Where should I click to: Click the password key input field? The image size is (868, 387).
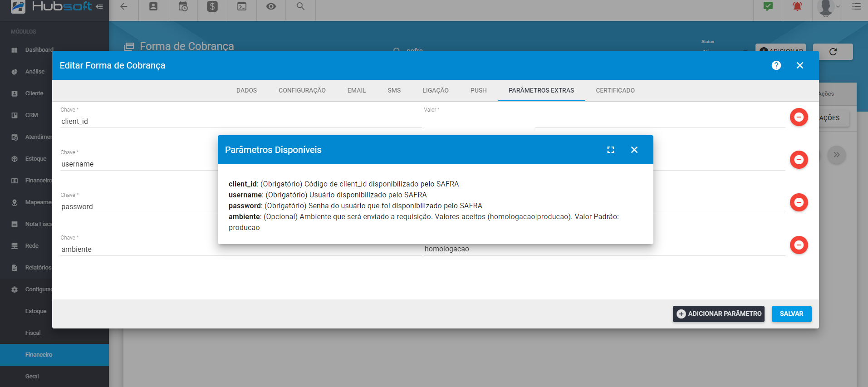point(139,207)
